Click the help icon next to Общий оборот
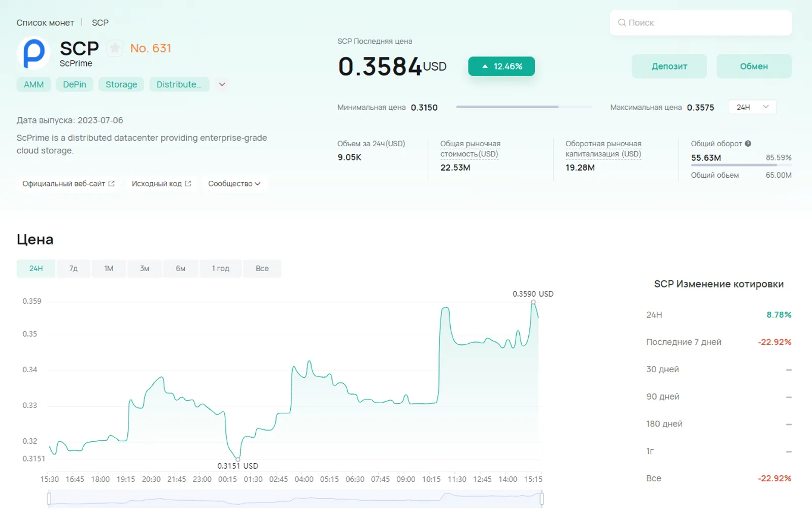Viewport: 812px width, 524px height. [x=748, y=144]
